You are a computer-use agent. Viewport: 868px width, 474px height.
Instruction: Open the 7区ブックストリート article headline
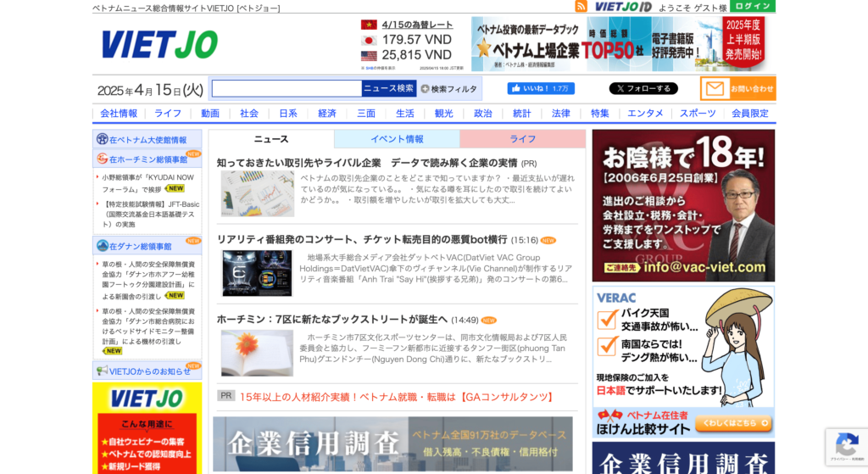pos(331,320)
